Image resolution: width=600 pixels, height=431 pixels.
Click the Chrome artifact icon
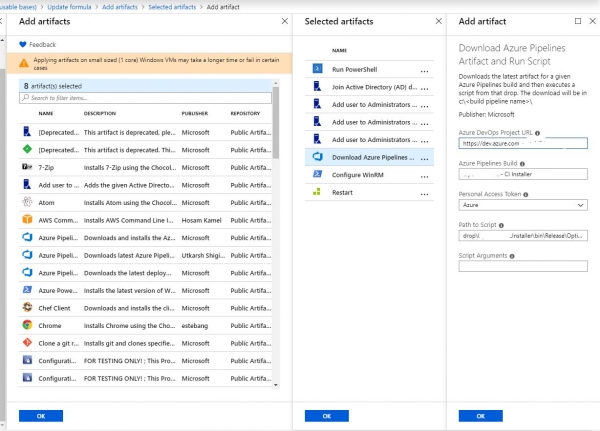point(26,325)
